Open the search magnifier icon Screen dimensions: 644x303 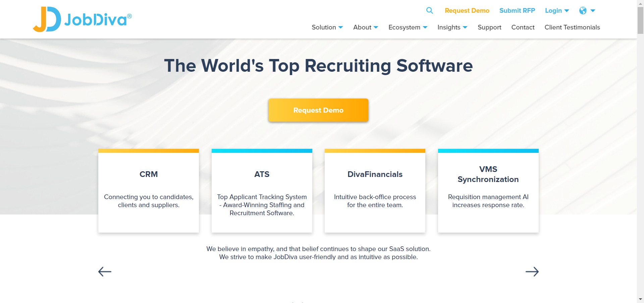click(x=429, y=10)
